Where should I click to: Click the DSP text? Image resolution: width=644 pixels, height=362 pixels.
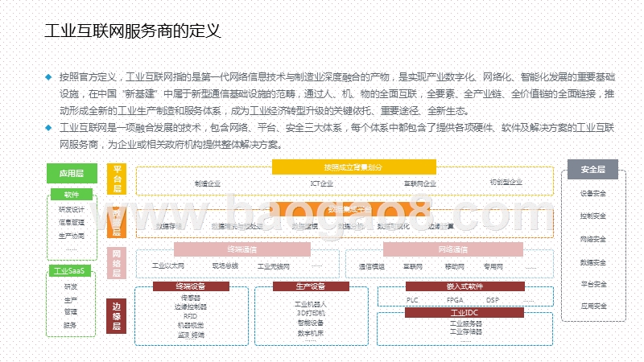(493, 300)
